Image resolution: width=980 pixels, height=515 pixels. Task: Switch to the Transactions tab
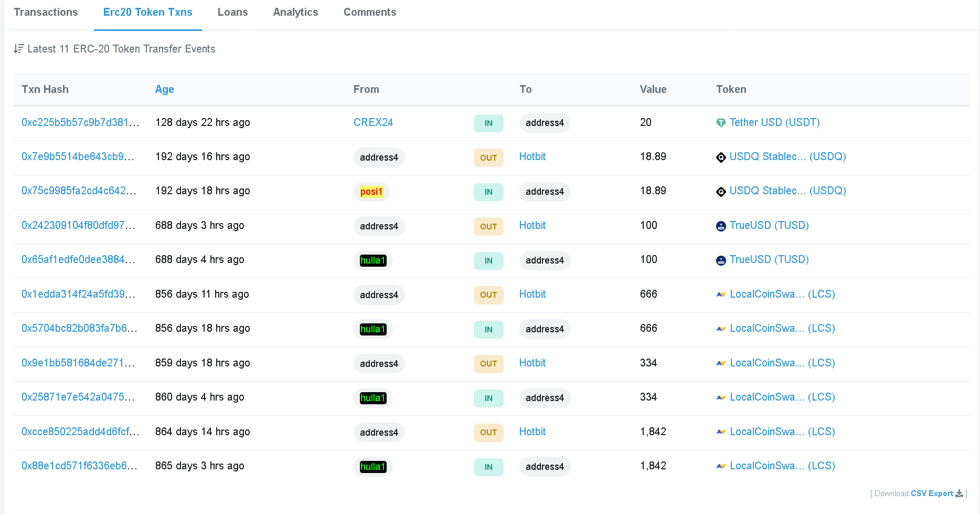click(46, 12)
